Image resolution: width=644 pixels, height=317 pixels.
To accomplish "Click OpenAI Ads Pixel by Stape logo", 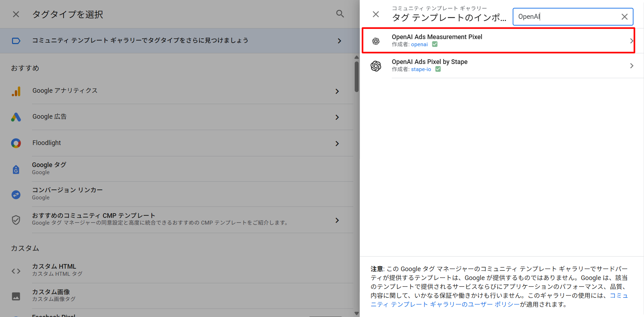I will [x=376, y=66].
